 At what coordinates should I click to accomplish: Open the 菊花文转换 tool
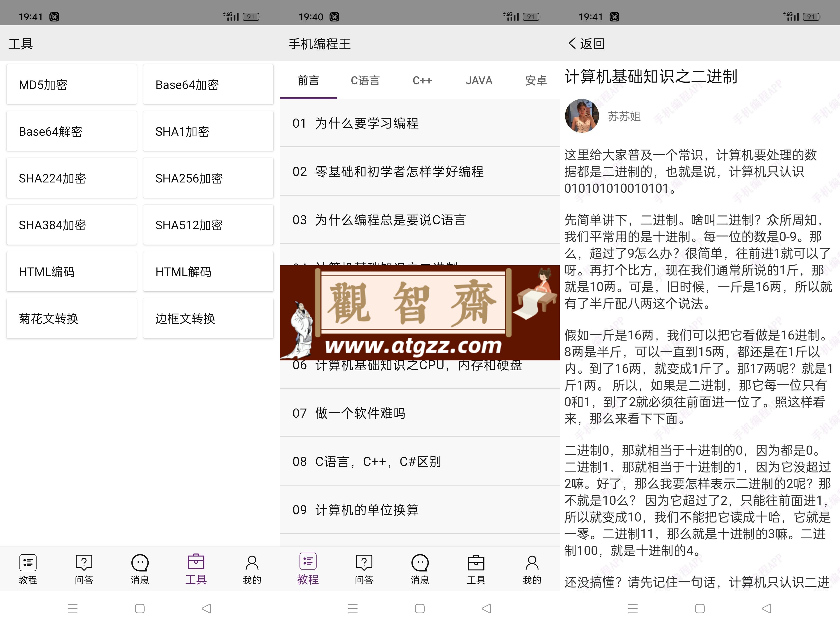pos(72,318)
